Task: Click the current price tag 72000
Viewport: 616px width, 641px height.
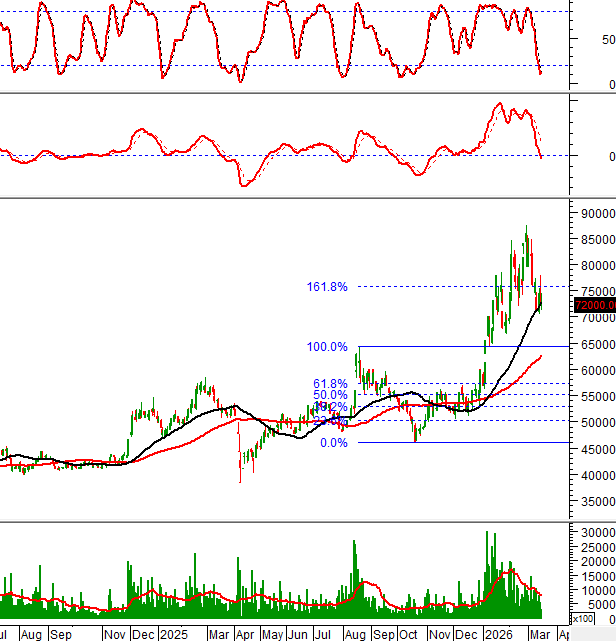Action: (594, 305)
